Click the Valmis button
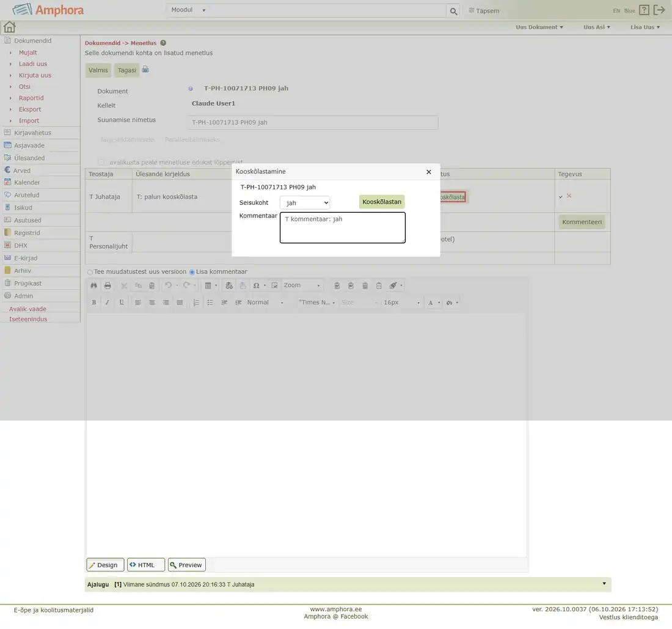Image resolution: width=672 pixels, height=629 pixels. click(x=98, y=70)
